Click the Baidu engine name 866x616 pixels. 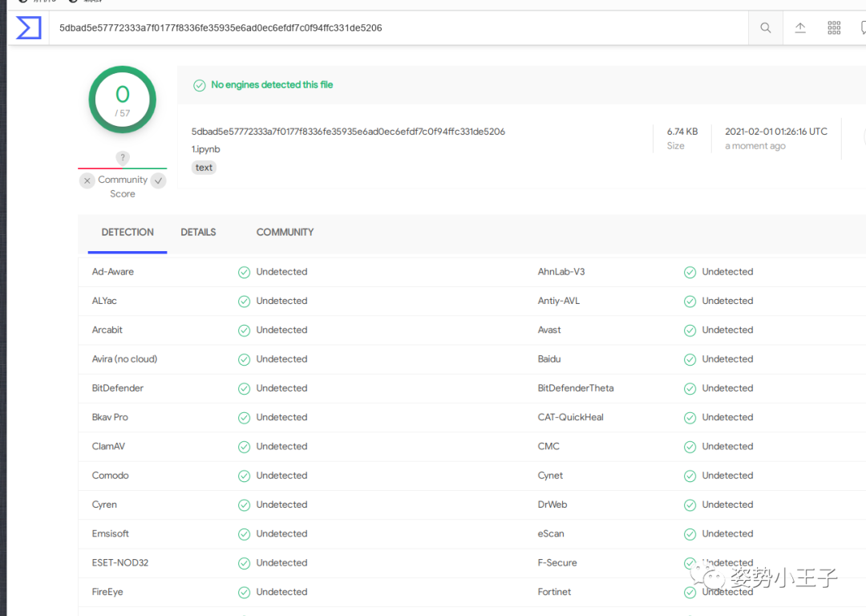pos(549,359)
